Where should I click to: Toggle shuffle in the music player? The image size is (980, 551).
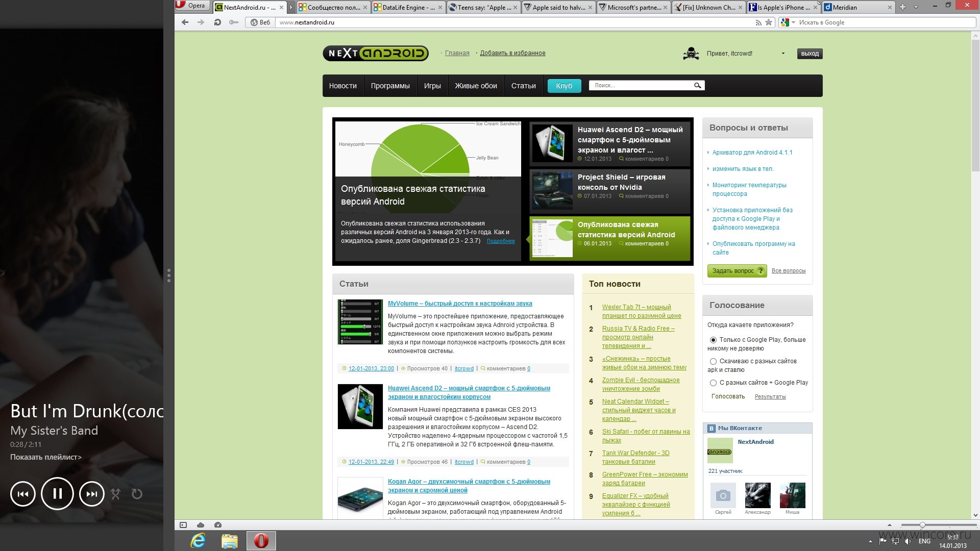(116, 494)
